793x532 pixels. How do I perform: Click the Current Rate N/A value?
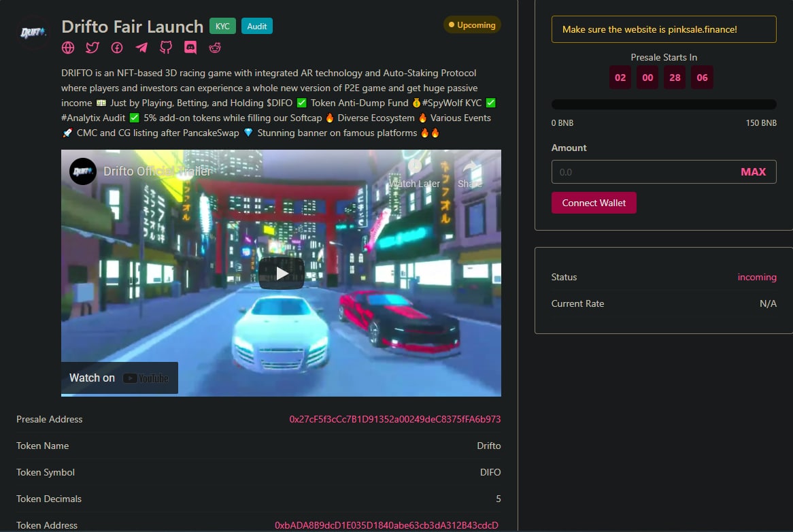click(x=768, y=303)
